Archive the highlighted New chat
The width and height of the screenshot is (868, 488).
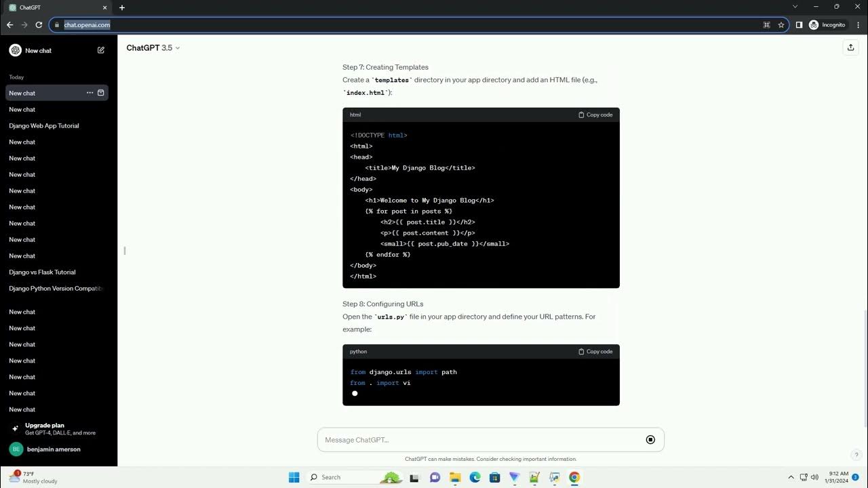(x=101, y=93)
